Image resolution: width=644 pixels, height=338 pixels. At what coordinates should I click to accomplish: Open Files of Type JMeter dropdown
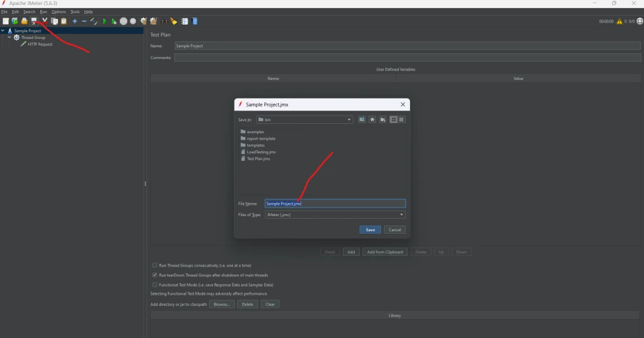point(335,214)
